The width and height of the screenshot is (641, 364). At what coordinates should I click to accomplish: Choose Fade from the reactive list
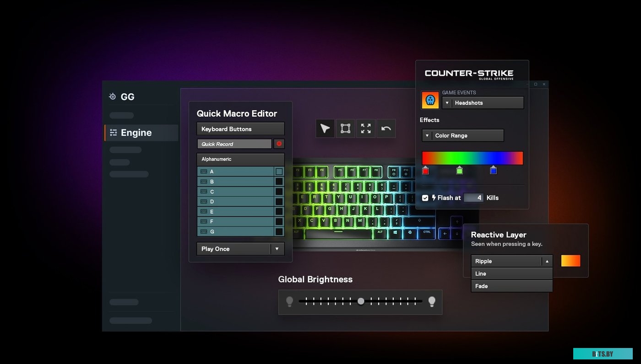tap(512, 286)
